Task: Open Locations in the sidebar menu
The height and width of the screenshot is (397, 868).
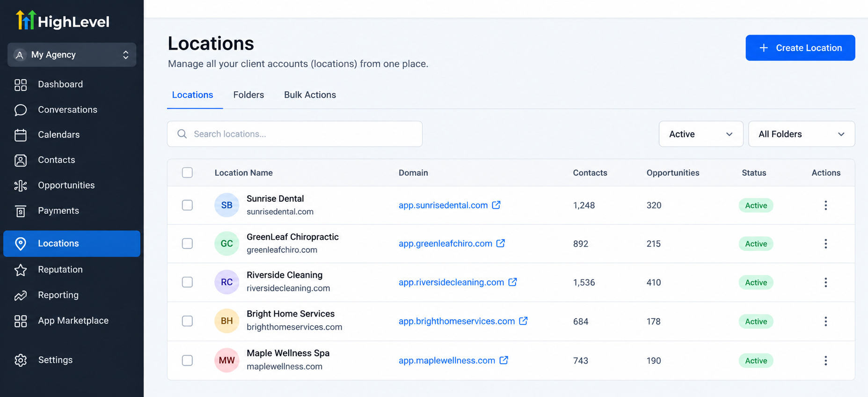Action: 72,243
